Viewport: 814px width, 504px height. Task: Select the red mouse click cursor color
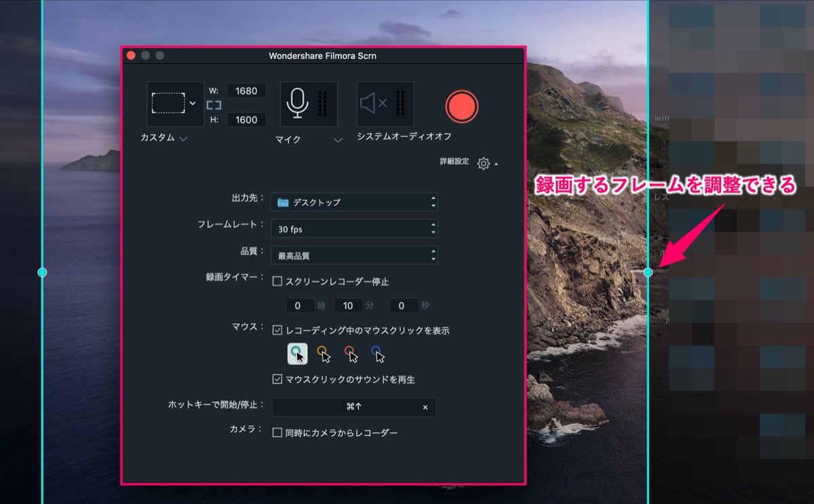tap(351, 353)
